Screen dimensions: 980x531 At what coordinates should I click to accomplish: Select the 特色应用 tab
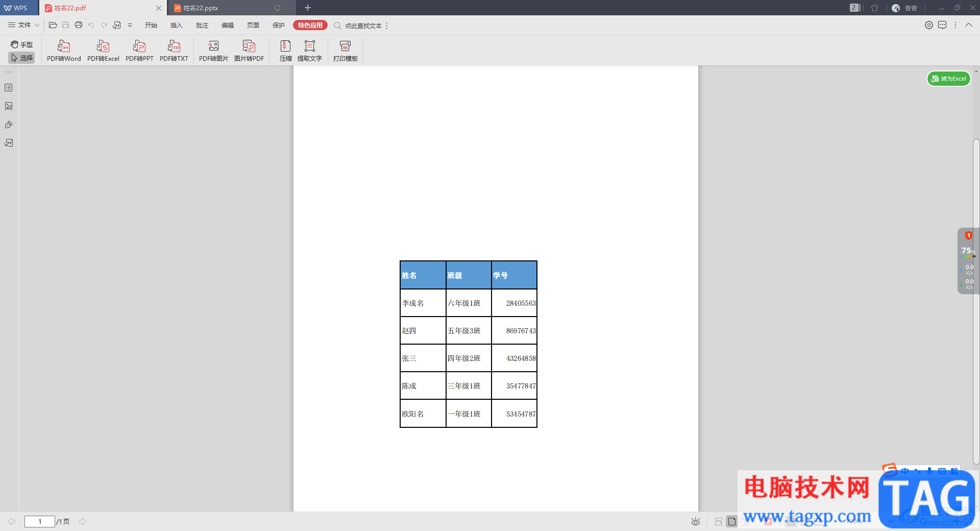[x=310, y=26]
